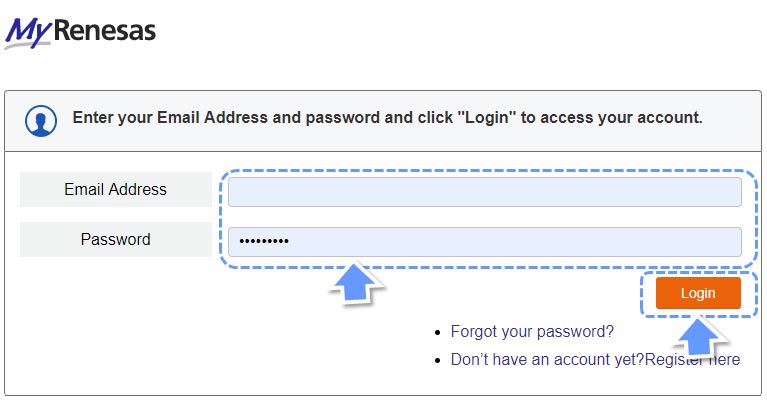Click the user profile silhouette icon
This screenshot has width=767, height=402.
[41, 119]
